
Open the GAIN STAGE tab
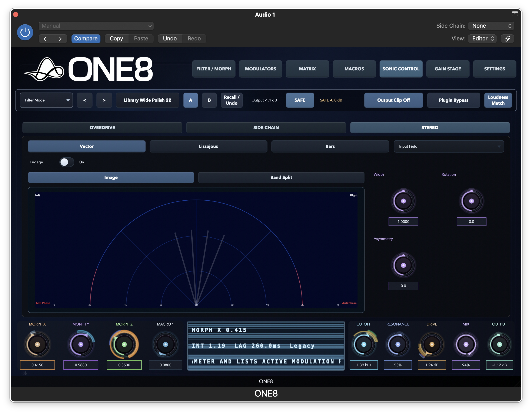448,69
